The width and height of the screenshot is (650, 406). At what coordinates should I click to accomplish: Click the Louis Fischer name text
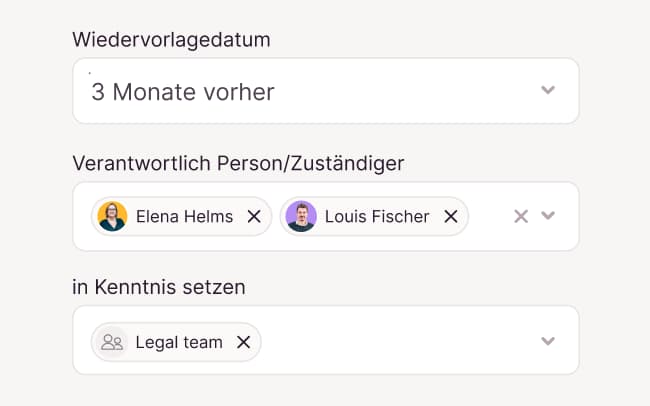377,216
